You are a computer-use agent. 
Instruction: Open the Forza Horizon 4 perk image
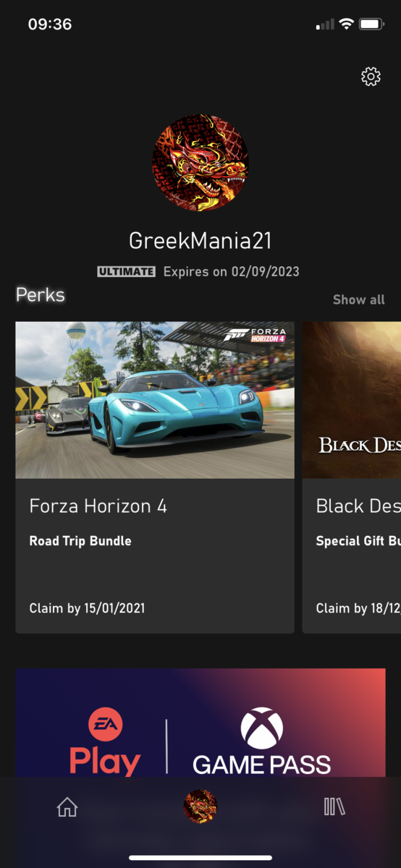[x=155, y=400]
